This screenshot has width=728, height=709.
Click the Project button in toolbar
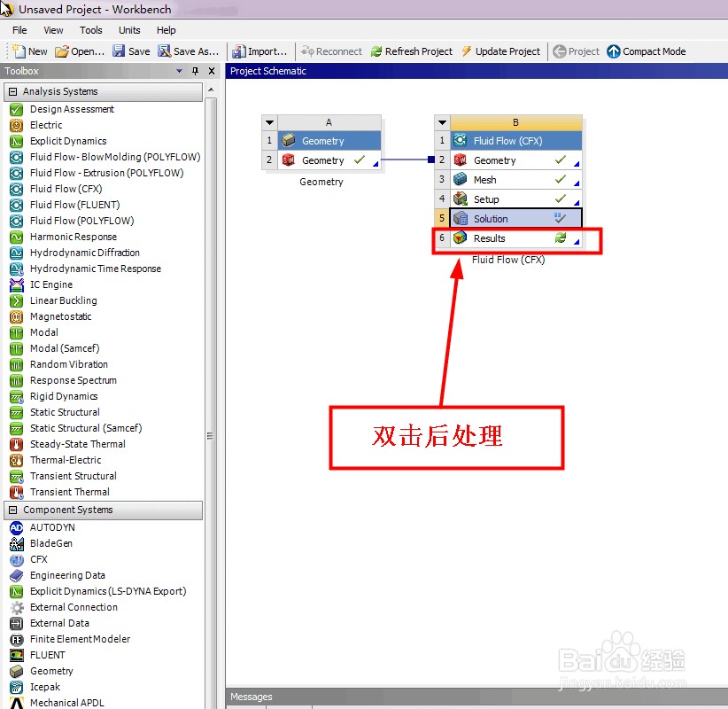click(577, 51)
